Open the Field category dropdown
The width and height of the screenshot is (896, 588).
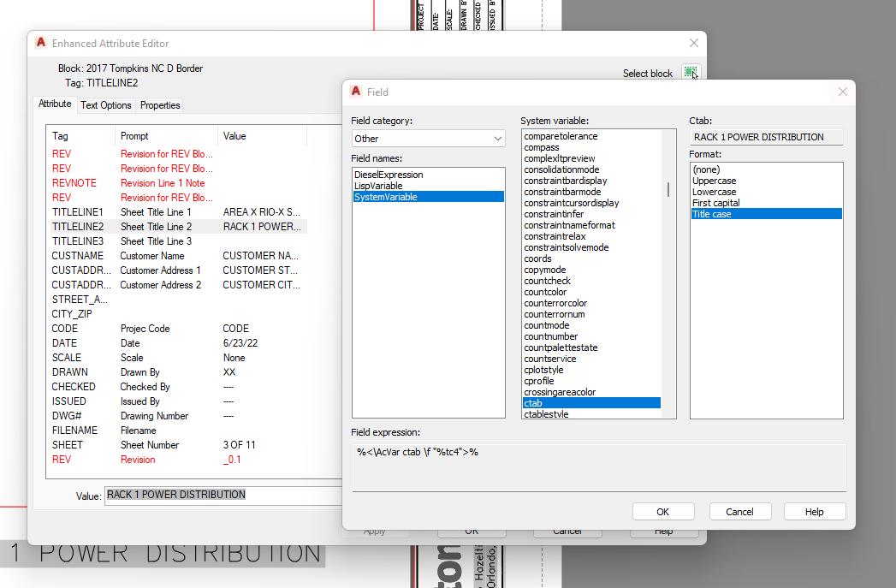click(498, 138)
